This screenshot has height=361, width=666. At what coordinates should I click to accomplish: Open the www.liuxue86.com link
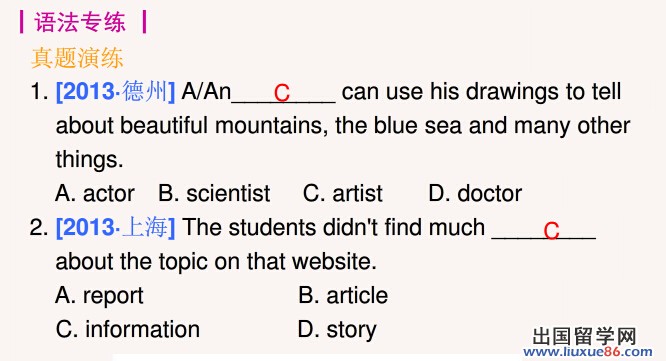pos(588,352)
